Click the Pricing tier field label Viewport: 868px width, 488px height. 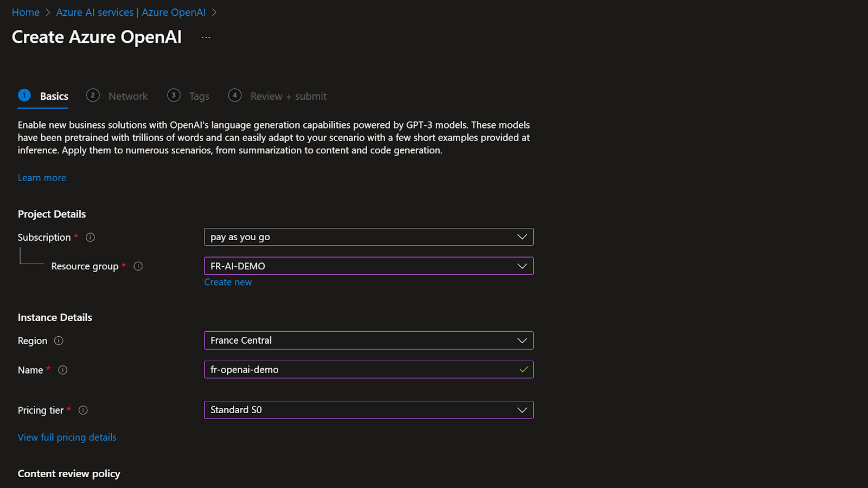41,410
